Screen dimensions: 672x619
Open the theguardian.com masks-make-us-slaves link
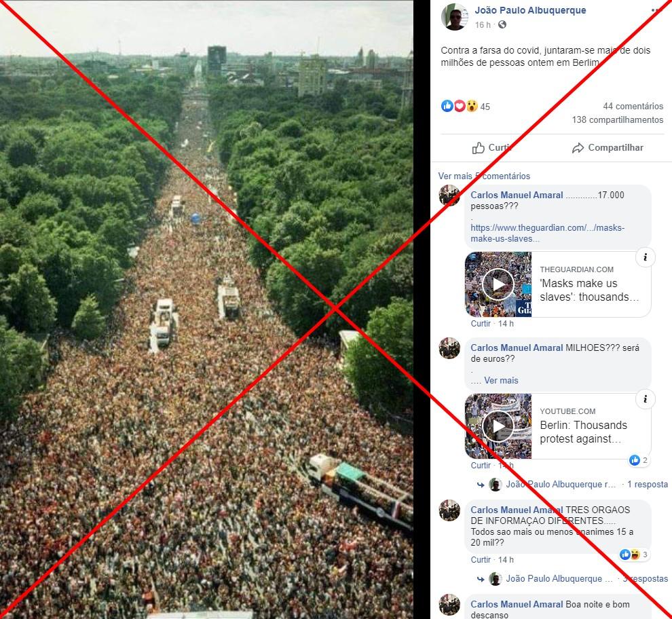click(x=547, y=233)
